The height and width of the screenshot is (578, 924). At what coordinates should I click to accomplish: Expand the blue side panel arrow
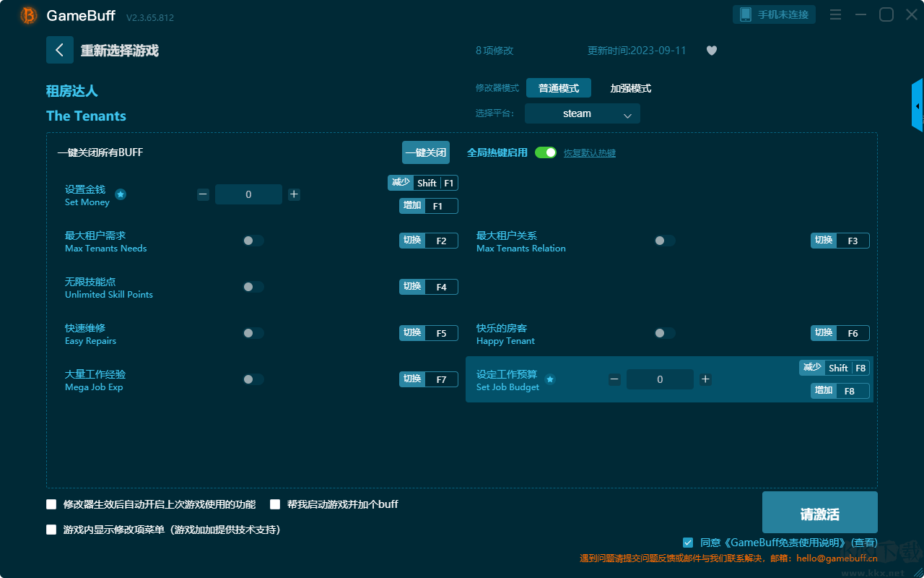(x=918, y=105)
